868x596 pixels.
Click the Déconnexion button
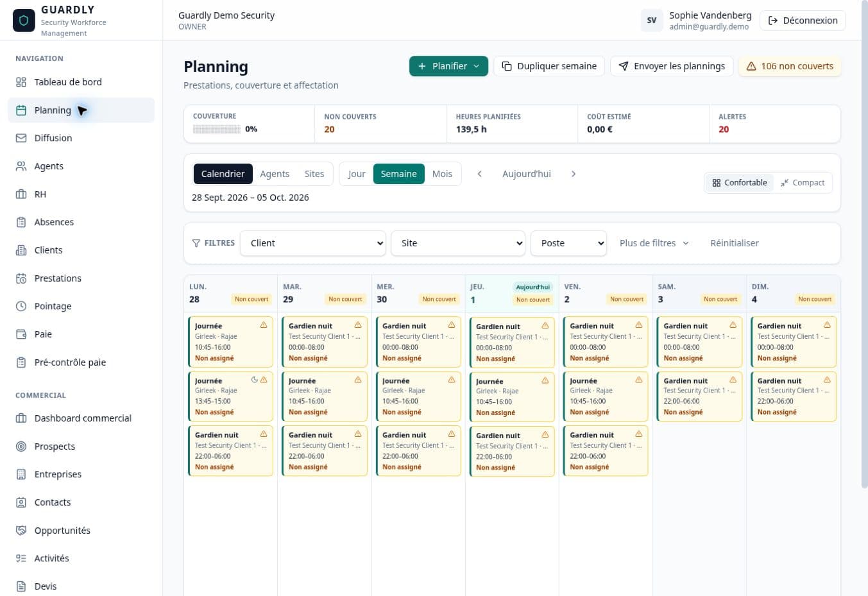click(803, 21)
